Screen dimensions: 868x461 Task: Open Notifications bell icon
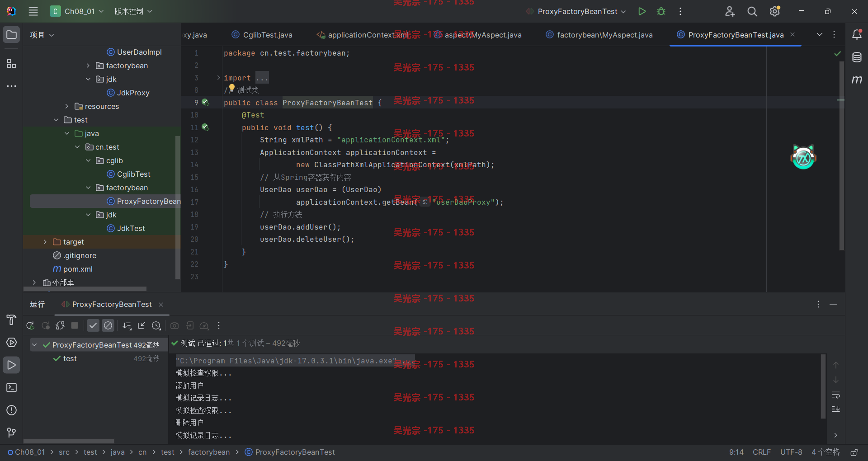[x=857, y=35]
